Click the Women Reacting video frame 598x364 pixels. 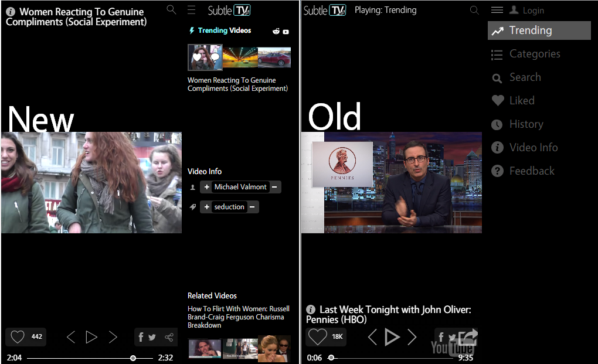pos(91,182)
